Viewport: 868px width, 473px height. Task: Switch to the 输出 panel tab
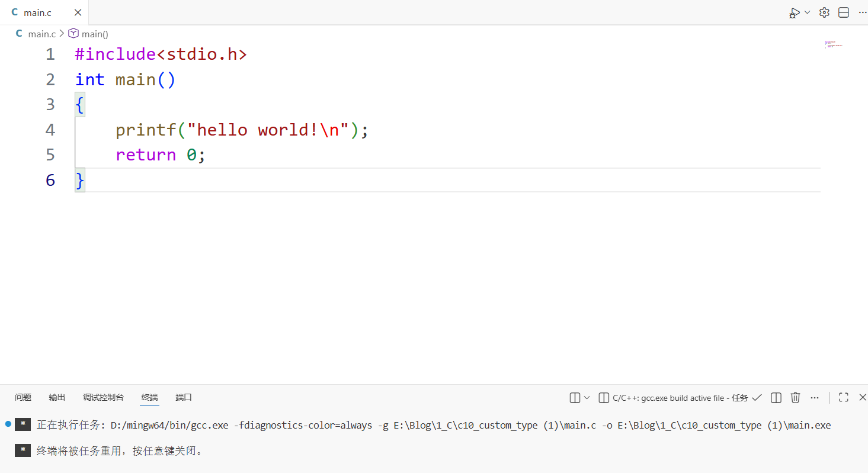(x=57, y=397)
